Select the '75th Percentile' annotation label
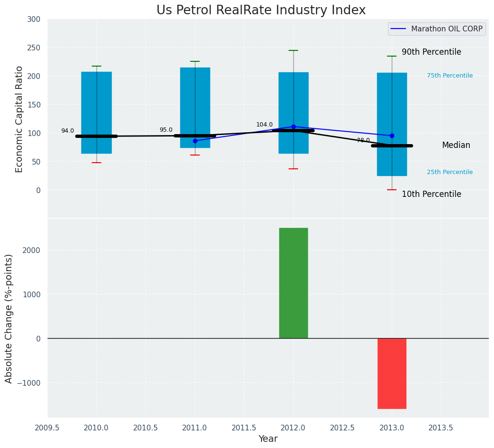The width and height of the screenshot is (494, 448). (450, 76)
